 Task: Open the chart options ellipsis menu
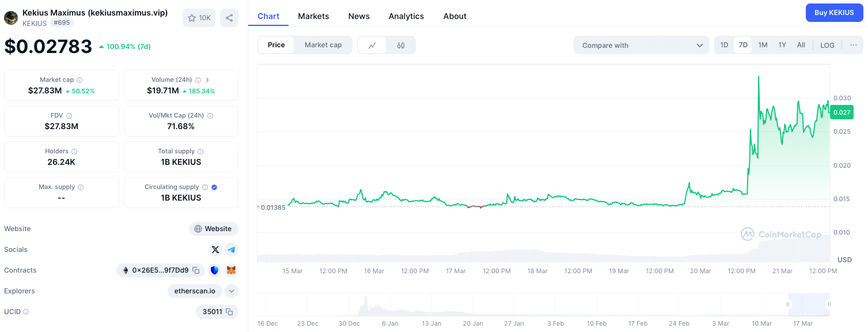pos(853,45)
